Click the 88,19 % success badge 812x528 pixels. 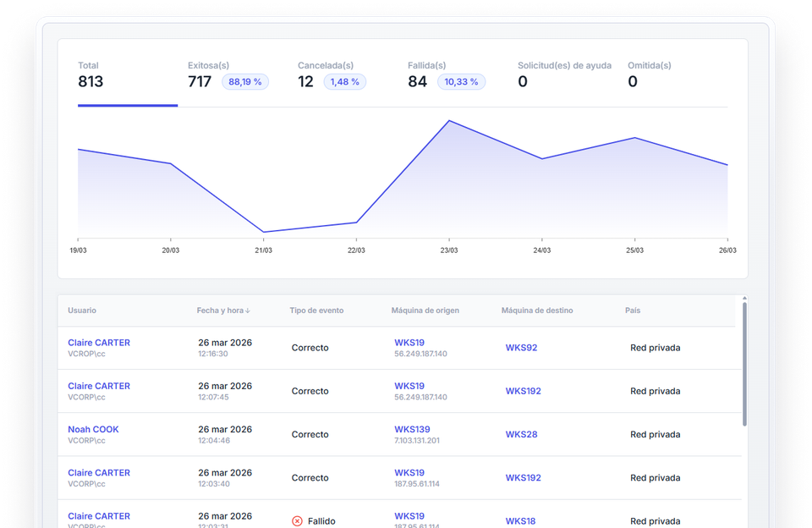pos(245,82)
